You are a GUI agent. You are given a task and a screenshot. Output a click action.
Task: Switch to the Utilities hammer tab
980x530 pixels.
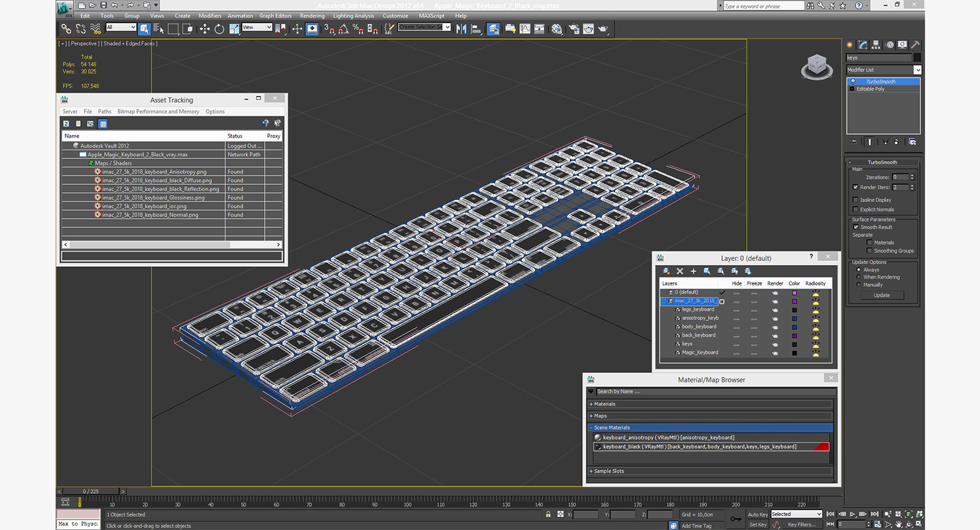[x=915, y=45]
